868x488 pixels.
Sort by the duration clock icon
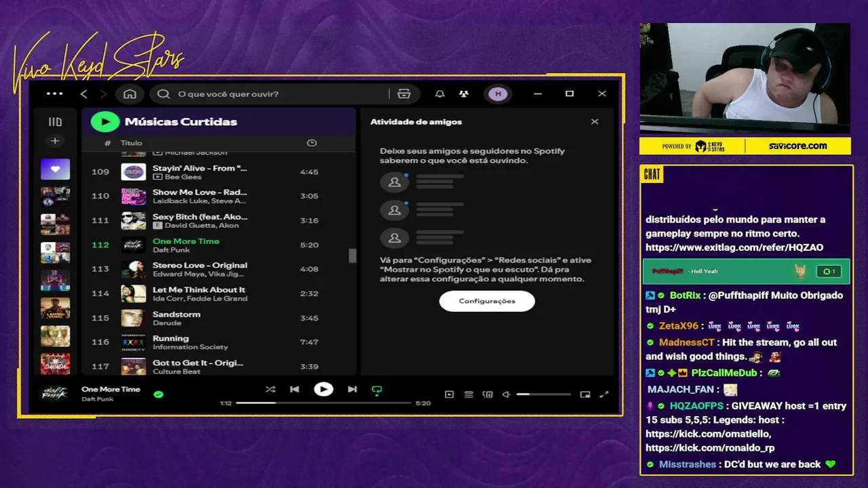(x=312, y=143)
